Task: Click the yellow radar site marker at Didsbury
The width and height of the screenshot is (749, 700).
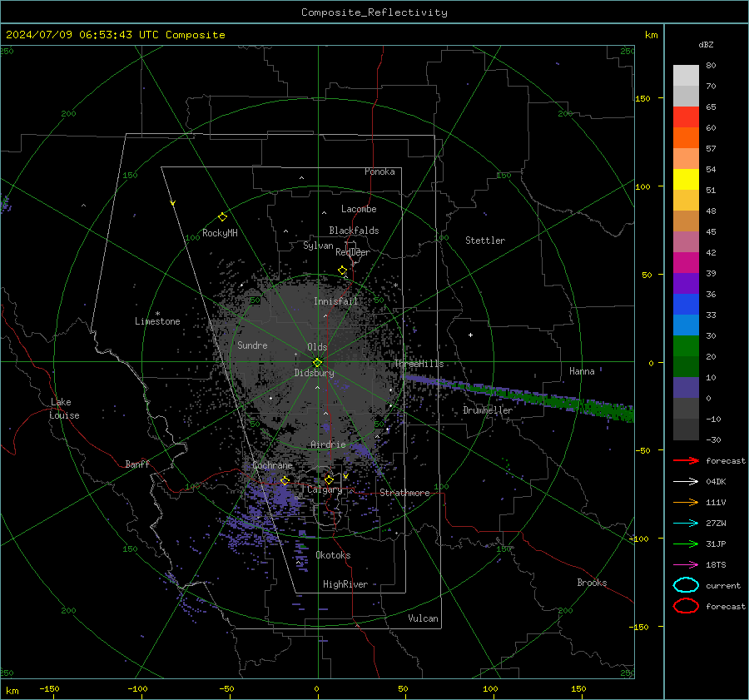Action: [318, 362]
